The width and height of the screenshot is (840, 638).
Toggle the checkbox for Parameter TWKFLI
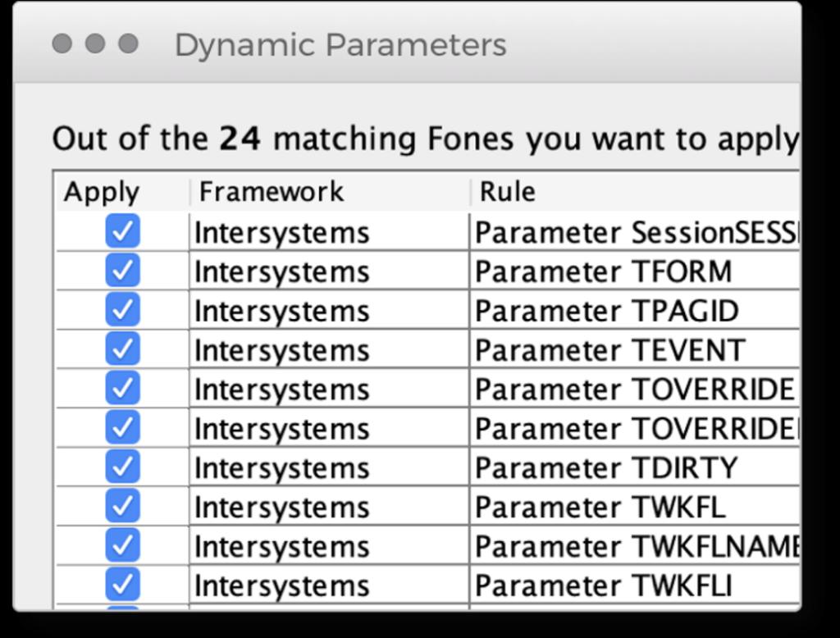coord(122,585)
